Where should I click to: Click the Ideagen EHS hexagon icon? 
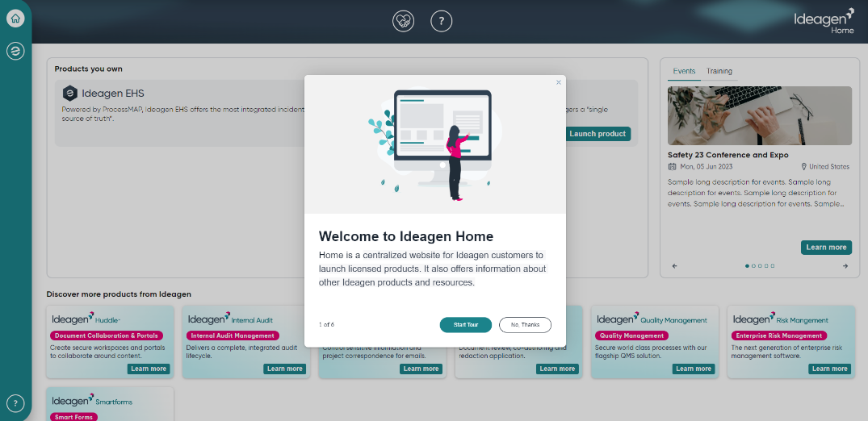69,94
